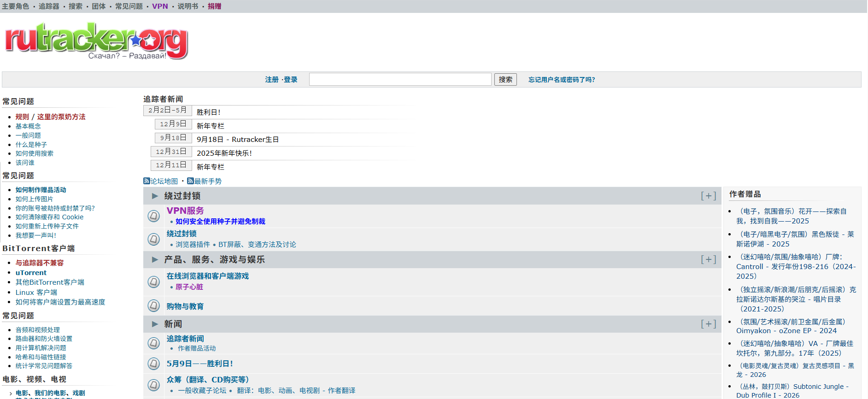Image resolution: width=868 pixels, height=399 pixels.
Task: Click the 注册 link
Action: (x=272, y=80)
